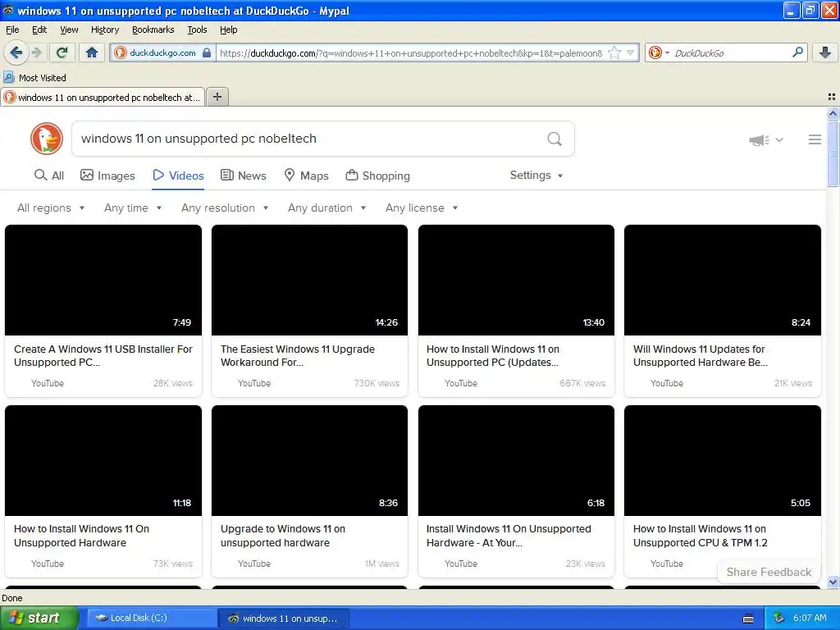Open the Bookmarks menu
Image resolution: width=840 pixels, height=630 pixels.
coord(153,30)
